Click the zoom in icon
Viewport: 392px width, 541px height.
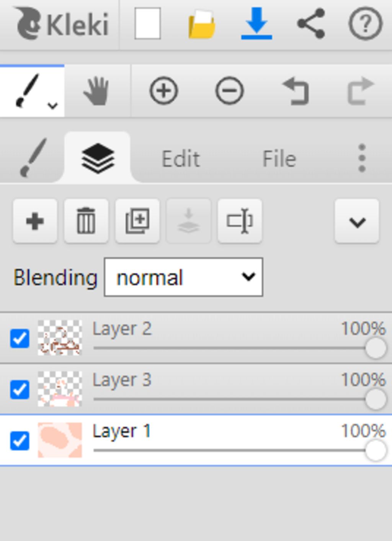pyautogui.click(x=163, y=91)
